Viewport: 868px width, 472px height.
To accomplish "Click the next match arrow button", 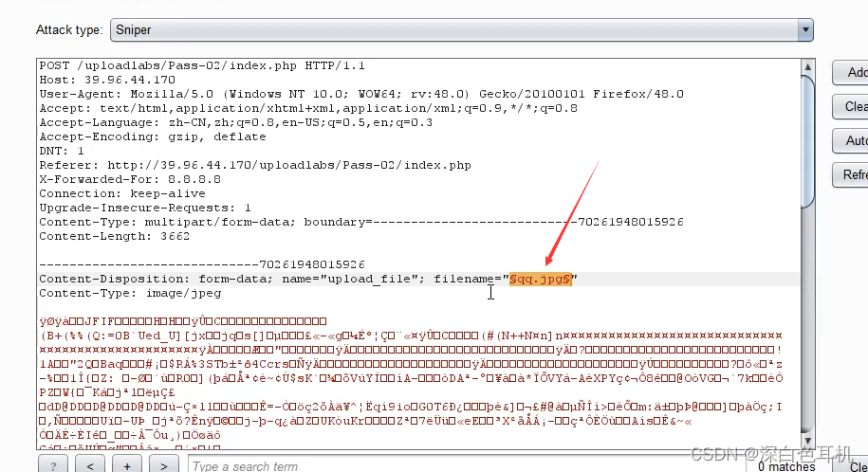I will [x=164, y=466].
